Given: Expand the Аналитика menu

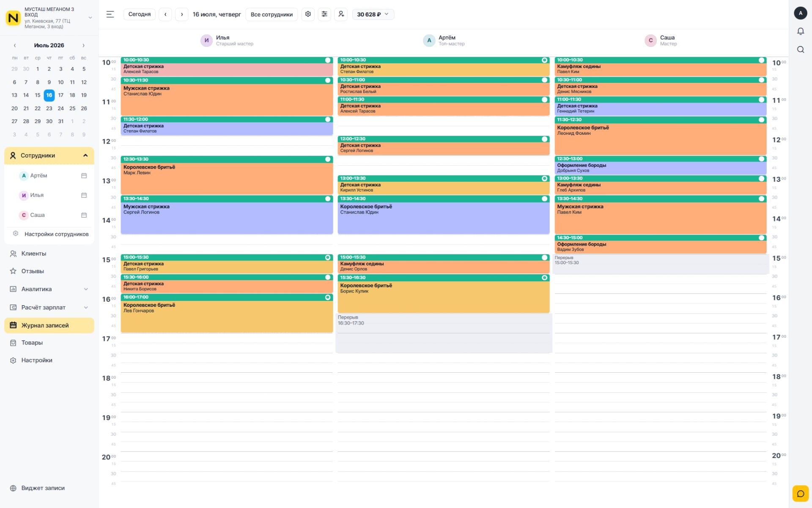Looking at the screenshot, I should [49, 289].
